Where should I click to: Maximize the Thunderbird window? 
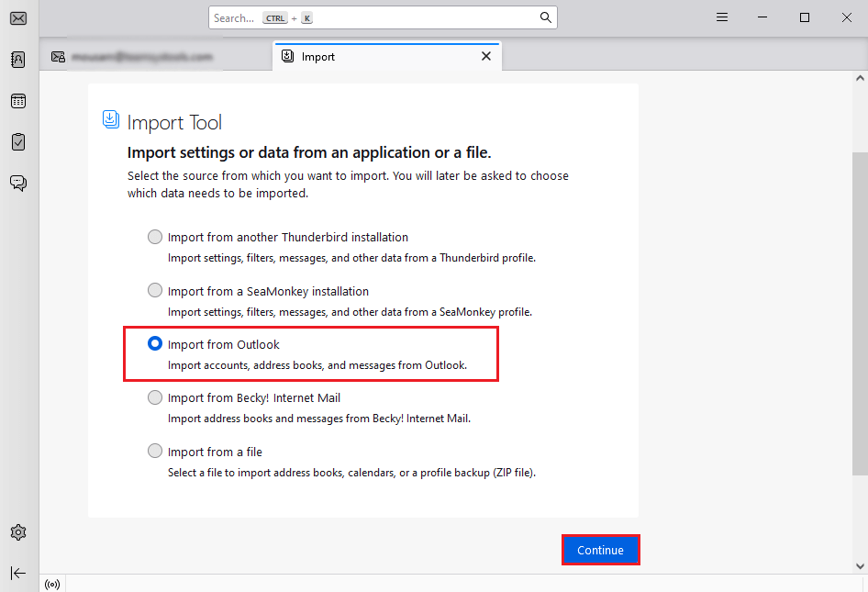pos(805,17)
